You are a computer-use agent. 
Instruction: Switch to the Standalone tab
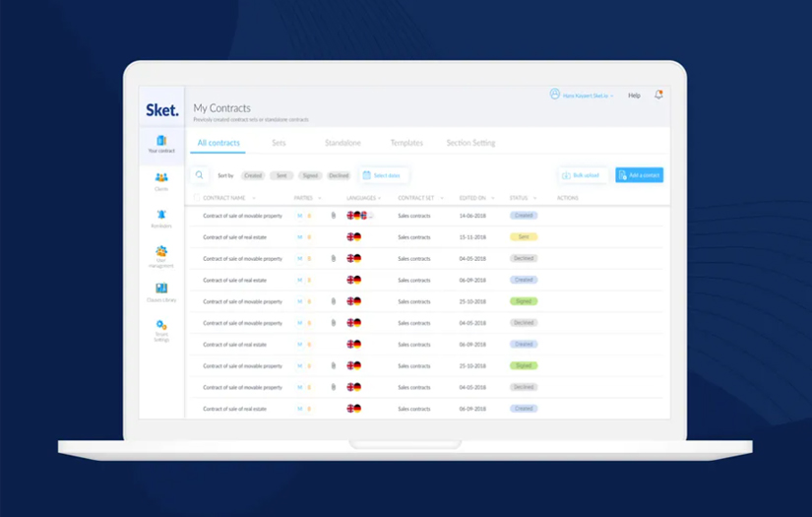tap(343, 143)
